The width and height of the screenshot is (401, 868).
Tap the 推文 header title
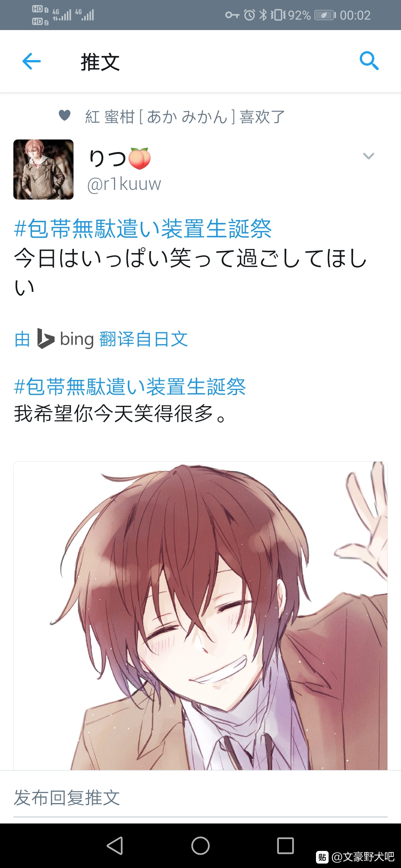(100, 62)
